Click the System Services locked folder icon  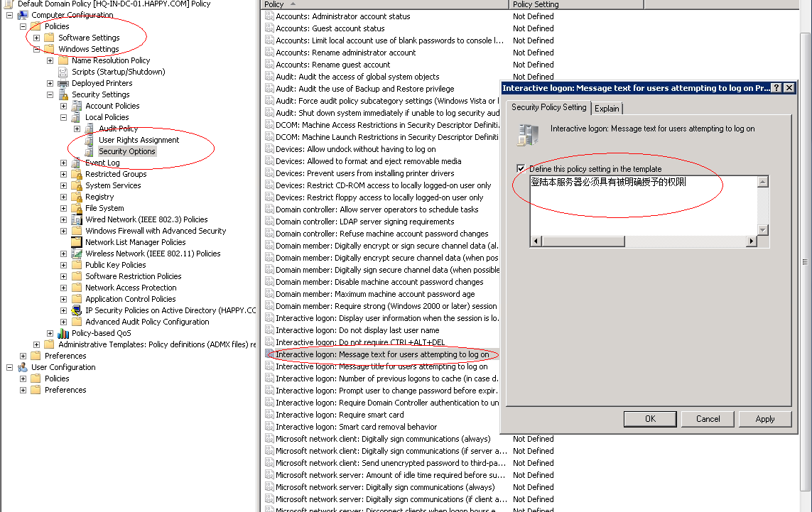77,186
